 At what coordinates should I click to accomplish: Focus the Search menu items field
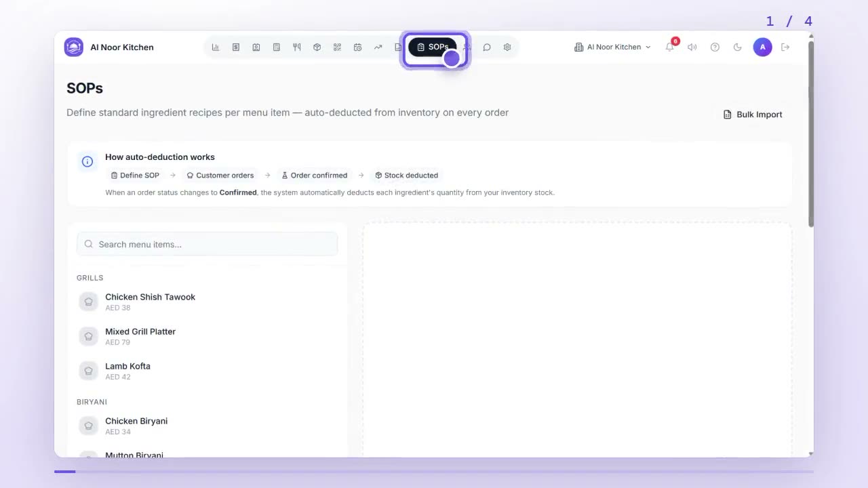(x=207, y=244)
